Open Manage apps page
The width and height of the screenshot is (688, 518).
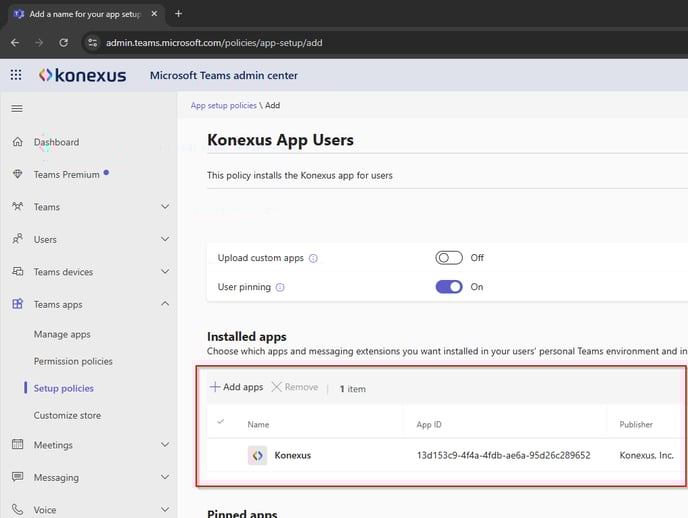pos(62,334)
